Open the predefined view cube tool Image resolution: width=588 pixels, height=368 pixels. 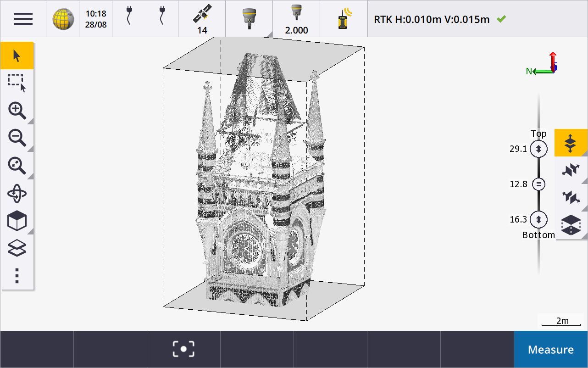17,221
